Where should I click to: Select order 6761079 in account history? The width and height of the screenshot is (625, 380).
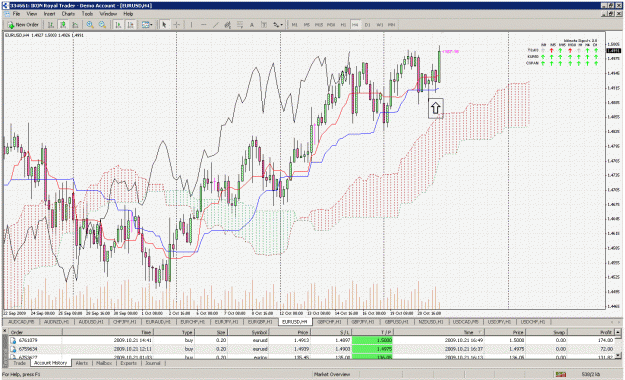312,340
